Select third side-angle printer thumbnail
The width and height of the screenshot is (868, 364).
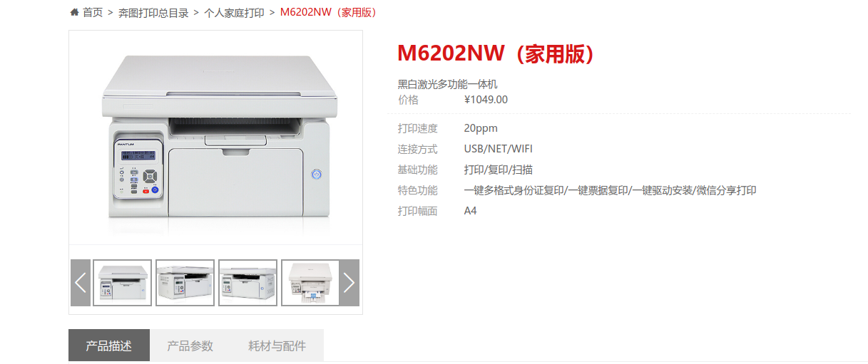click(x=248, y=283)
